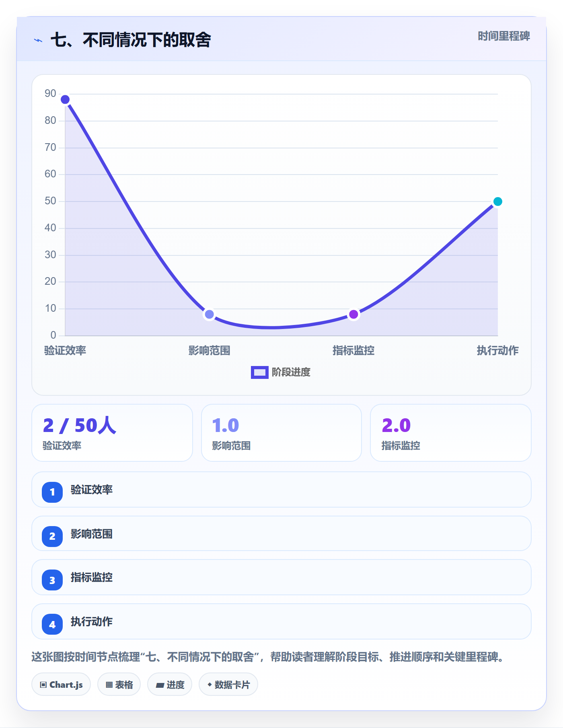This screenshot has width=563, height=728.
Task: Open the 进度 tag
Action: pos(170,684)
